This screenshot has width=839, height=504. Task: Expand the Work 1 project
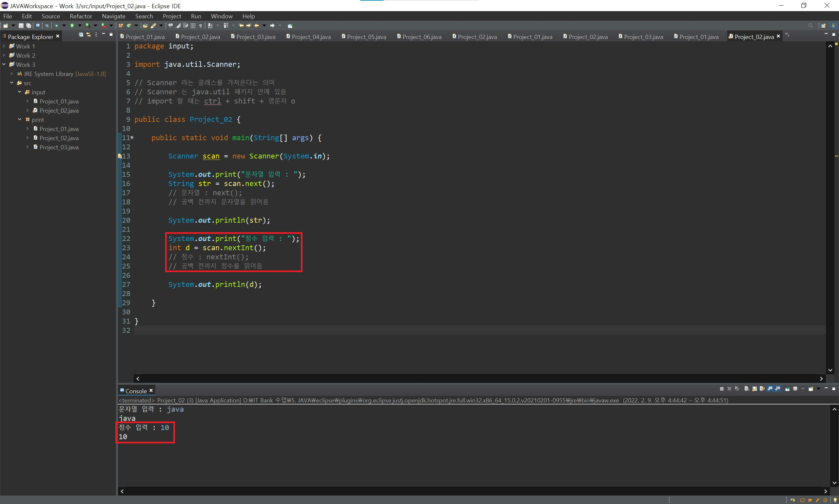pyautogui.click(x=4, y=46)
